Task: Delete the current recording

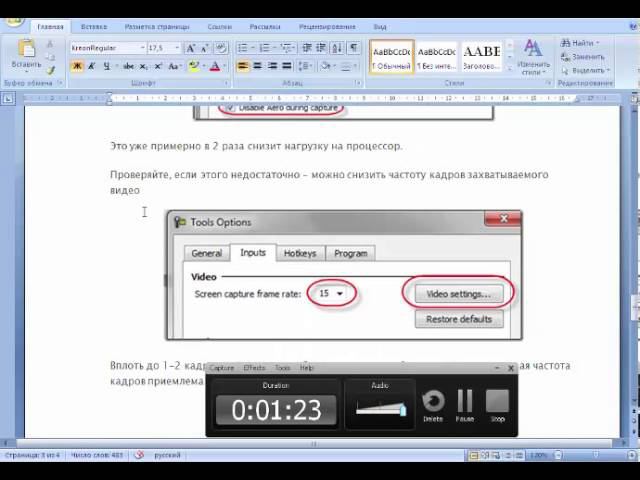Action: pos(433,405)
